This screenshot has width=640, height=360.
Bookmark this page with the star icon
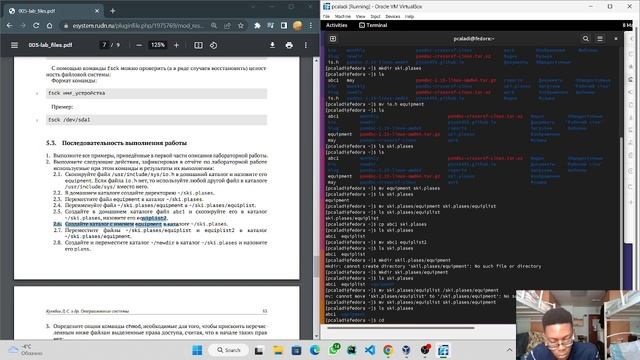[x=241, y=25]
